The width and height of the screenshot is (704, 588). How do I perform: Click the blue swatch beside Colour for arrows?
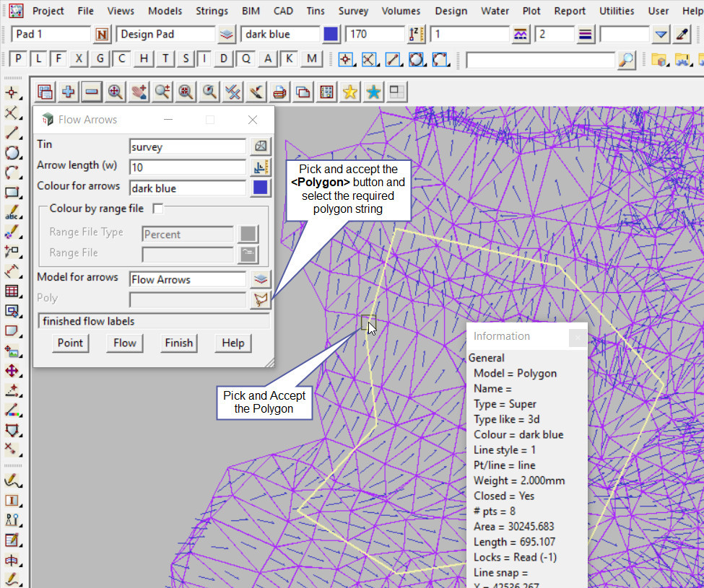[260, 188]
